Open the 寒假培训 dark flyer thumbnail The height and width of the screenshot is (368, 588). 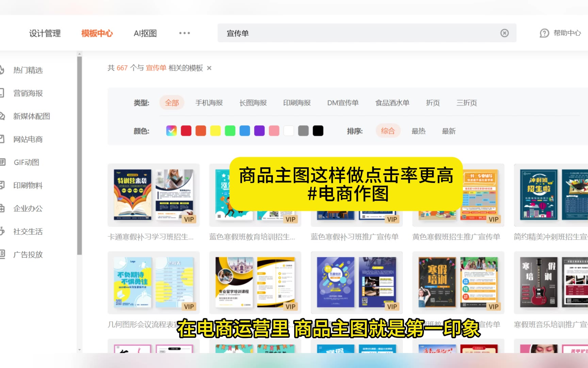pyautogui.click(x=458, y=283)
